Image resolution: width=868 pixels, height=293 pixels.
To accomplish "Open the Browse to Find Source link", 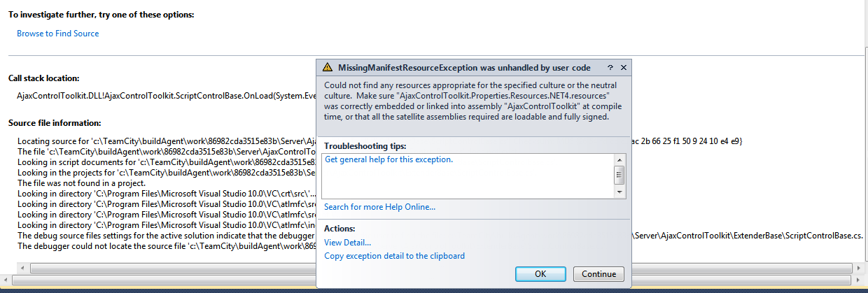I will click(58, 34).
